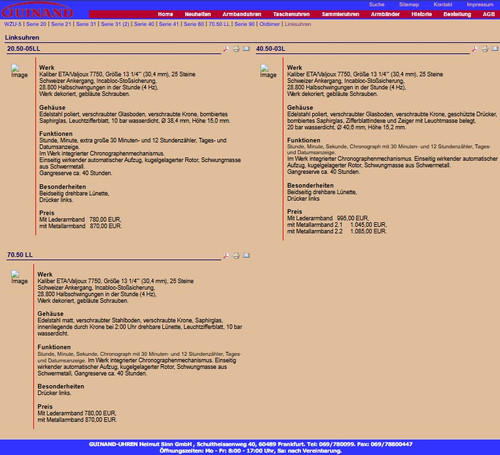
Task: Click the 70.50 LL article title
Action: tap(20, 255)
